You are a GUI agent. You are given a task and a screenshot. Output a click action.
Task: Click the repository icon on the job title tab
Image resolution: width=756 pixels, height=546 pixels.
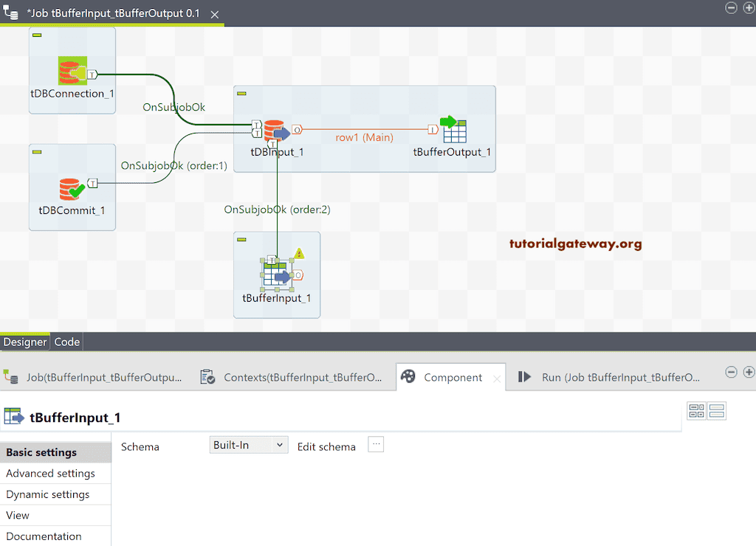(x=11, y=13)
